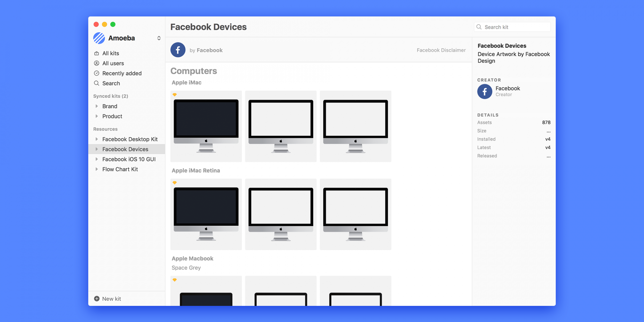Click the New kit label
Viewport: 644px width, 322px height.
[x=111, y=299]
